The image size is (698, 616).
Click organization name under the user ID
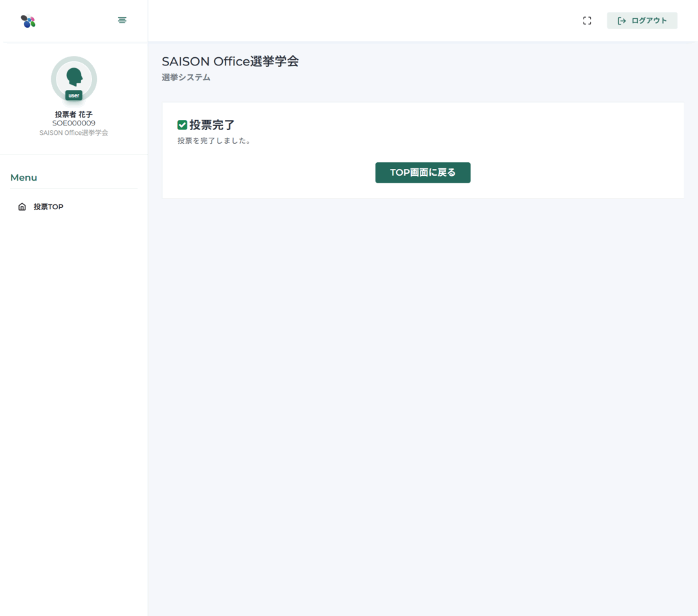(x=74, y=133)
